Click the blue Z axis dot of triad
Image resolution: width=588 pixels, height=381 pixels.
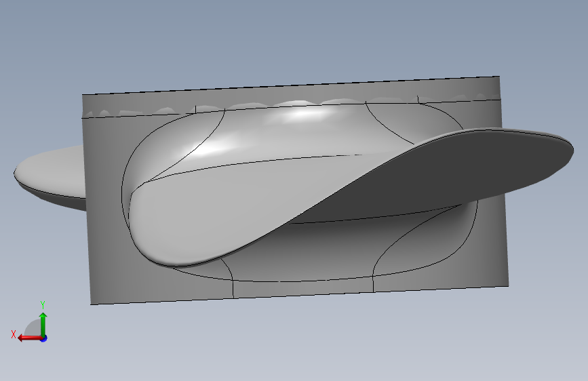coord(44,338)
